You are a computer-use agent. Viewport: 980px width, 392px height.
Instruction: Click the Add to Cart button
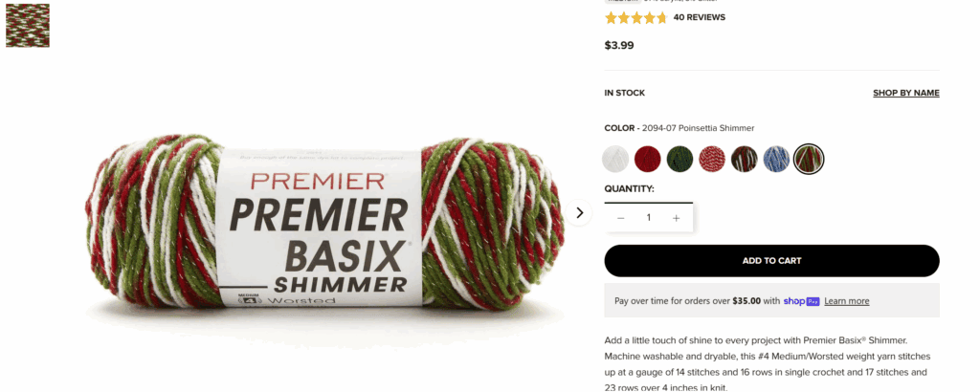pos(772,261)
